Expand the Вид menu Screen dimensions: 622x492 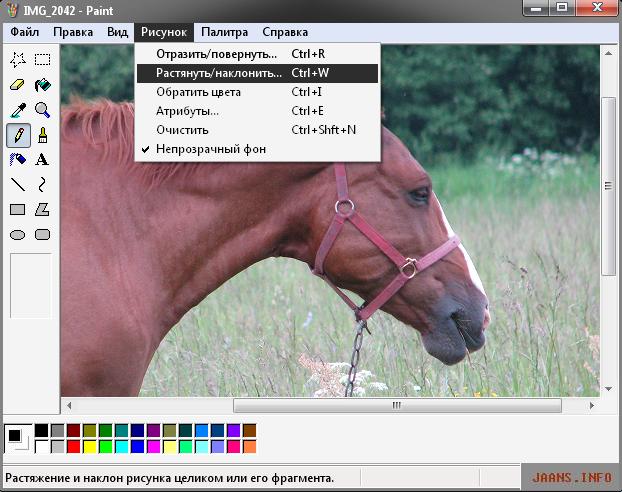point(117,32)
